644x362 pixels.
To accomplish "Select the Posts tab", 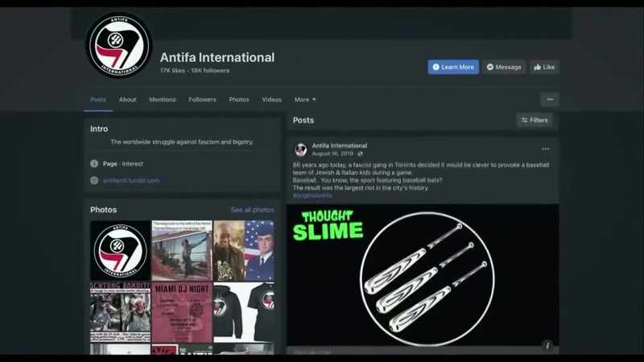I will pyautogui.click(x=98, y=99).
